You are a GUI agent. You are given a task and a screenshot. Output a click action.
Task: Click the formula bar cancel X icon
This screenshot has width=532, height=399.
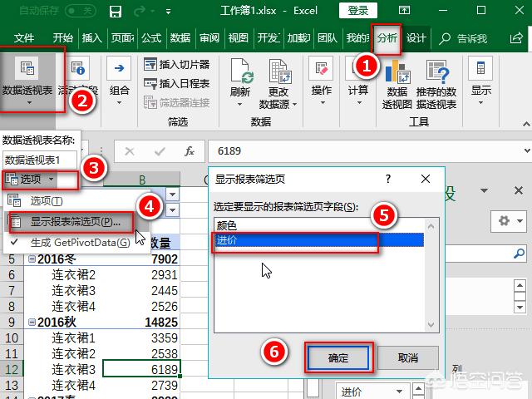(130, 151)
